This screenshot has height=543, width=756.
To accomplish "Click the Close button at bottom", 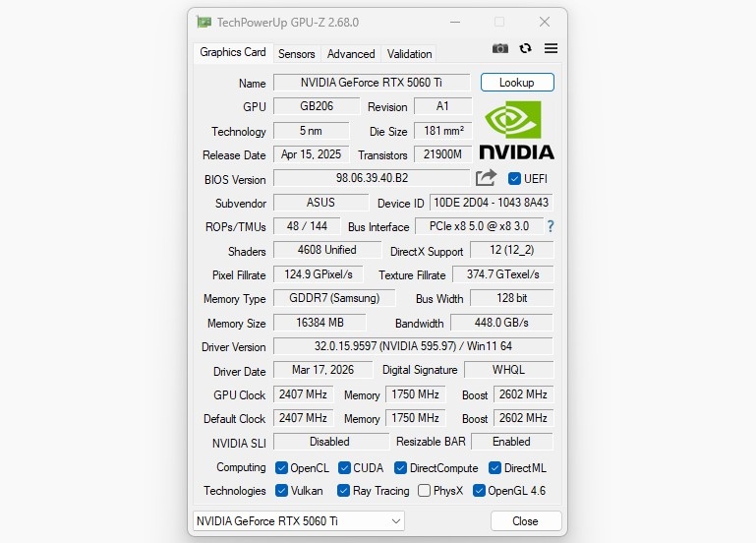I will (x=526, y=520).
